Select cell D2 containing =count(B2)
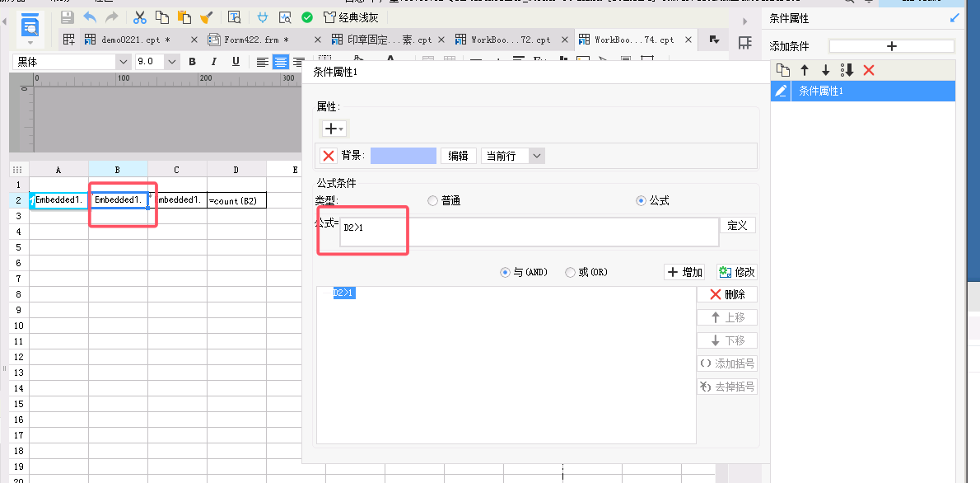The height and width of the screenshot is (483, 980). tap(237, 200)
